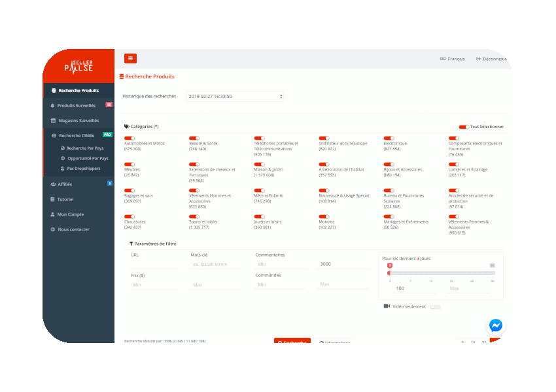
Task: Disable the Electronique category switch
Action: pyautogui.click(x=389, y=138)
